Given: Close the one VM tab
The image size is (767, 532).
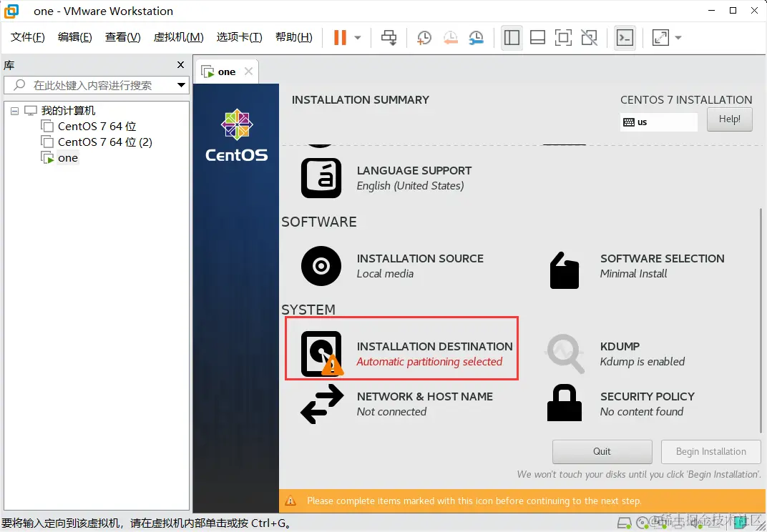Looking at the screenshot, I should 248,72.
